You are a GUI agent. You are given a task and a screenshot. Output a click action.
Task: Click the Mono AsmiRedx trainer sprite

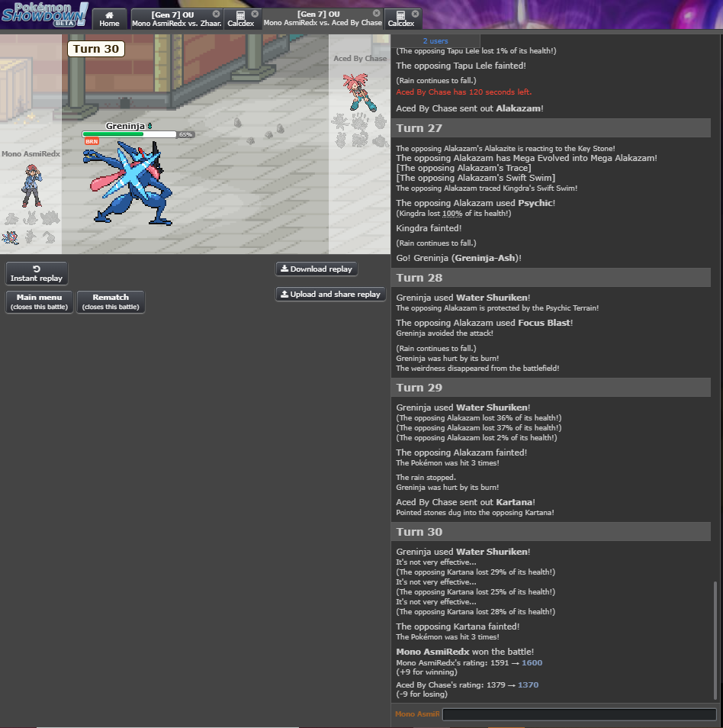coord(32,185)
